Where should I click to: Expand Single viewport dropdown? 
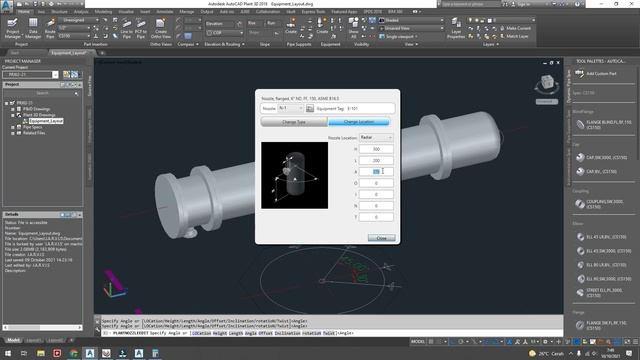pos(398,36)
